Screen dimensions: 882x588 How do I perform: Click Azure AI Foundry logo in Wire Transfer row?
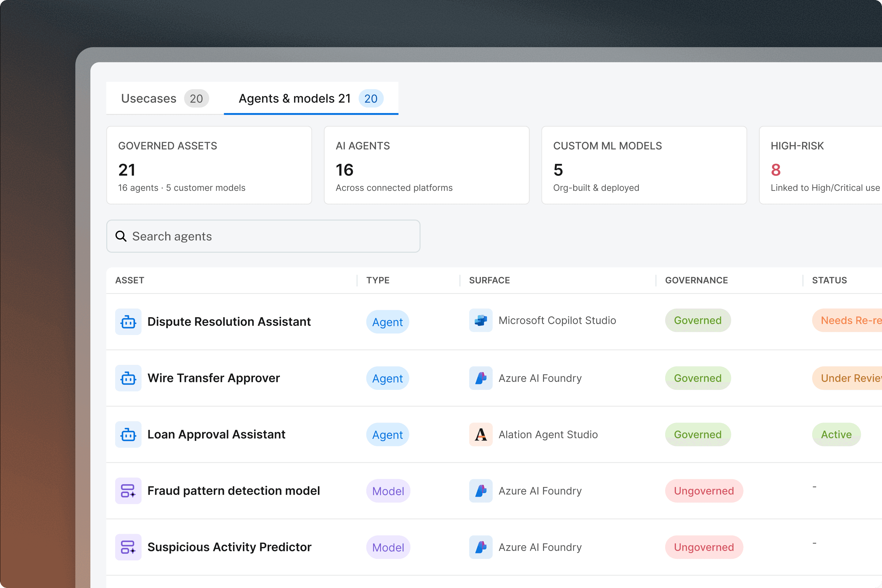point(481,378)
